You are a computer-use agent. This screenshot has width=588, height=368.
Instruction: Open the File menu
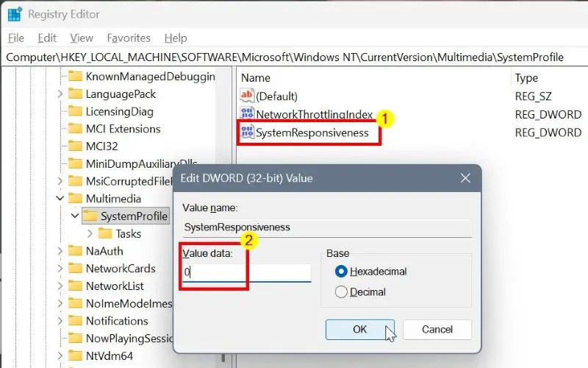[x=16, y=38]
